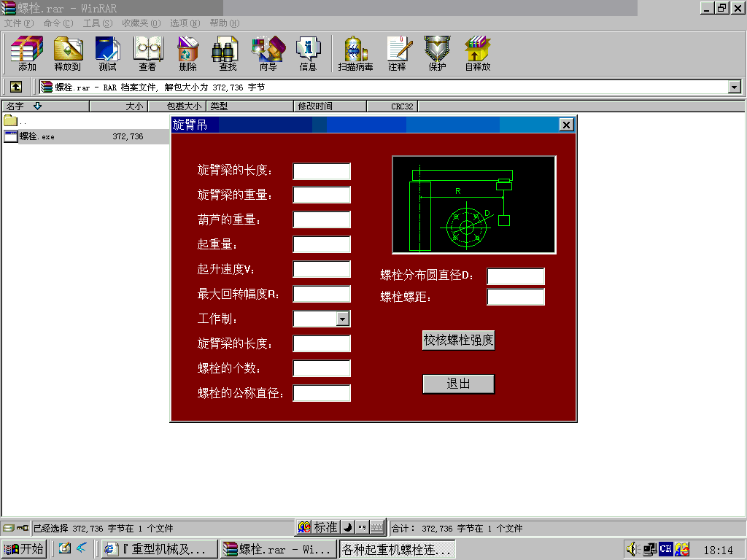
Task: Click the 信息 (Info) toolbar icon
Action: tap(307, 50)
